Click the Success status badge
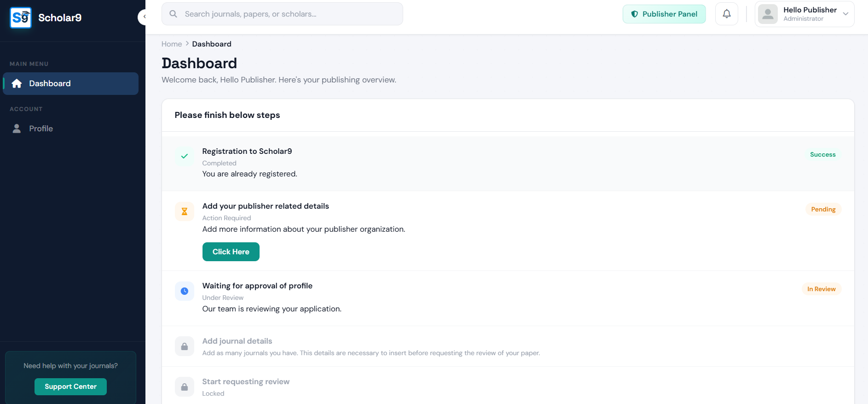The image size is (868, 404). (x=823, y=154)
